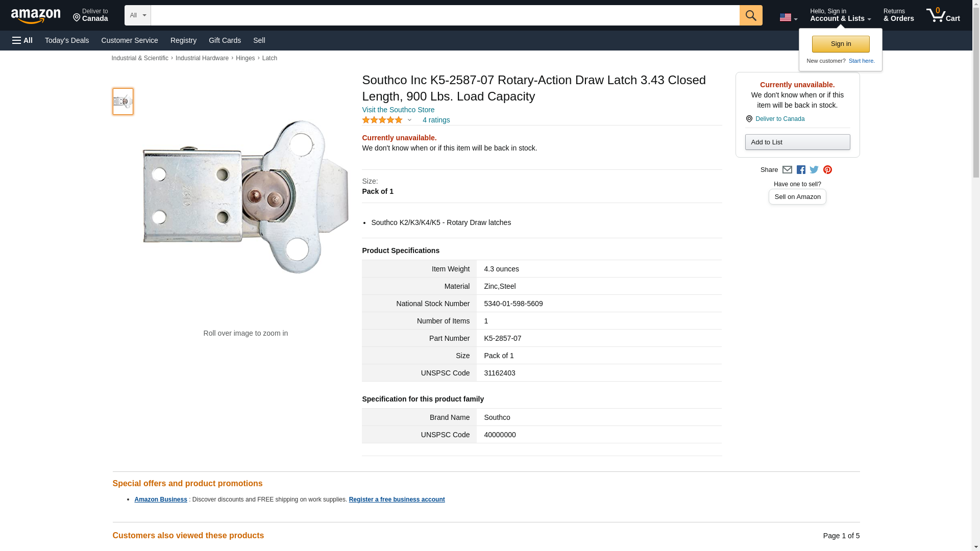The image size is (980, 551).
Task: Open the All hamburger menu
Action: tap(22, 40)
